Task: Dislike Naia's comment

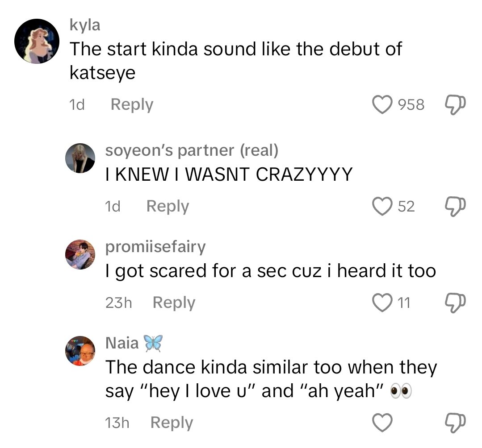Action: pyautogui.click(x=456, y=422)
